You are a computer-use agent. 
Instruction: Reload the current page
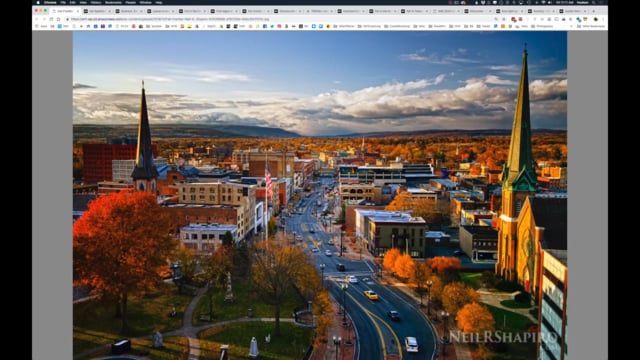click(x=51, y=19)
